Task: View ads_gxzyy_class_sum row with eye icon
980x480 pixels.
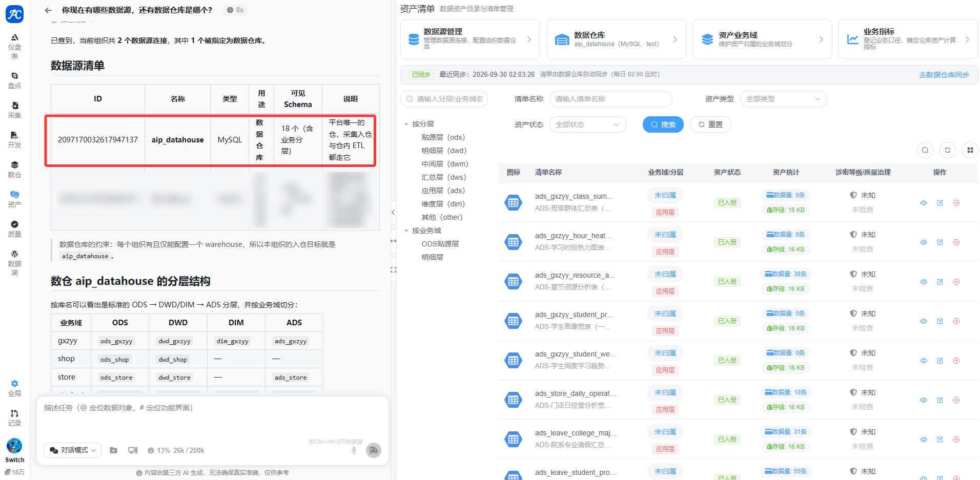Action: tap(923, 203)
